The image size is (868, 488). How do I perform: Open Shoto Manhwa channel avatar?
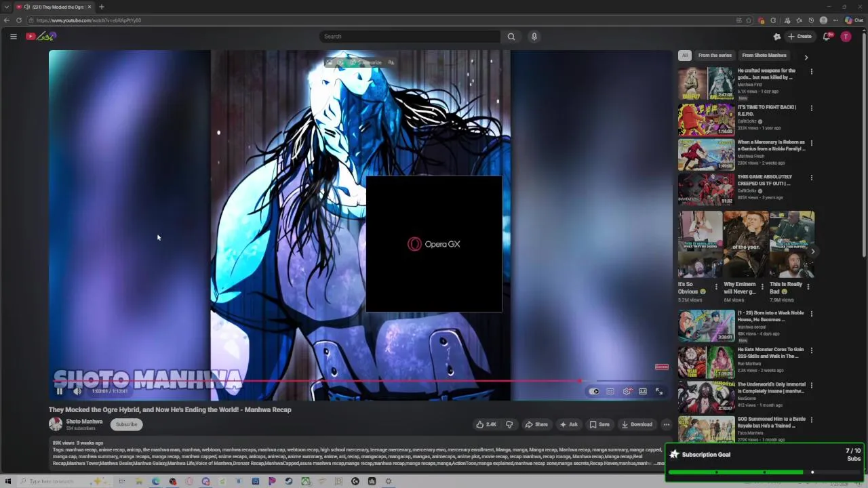[56, 424]
